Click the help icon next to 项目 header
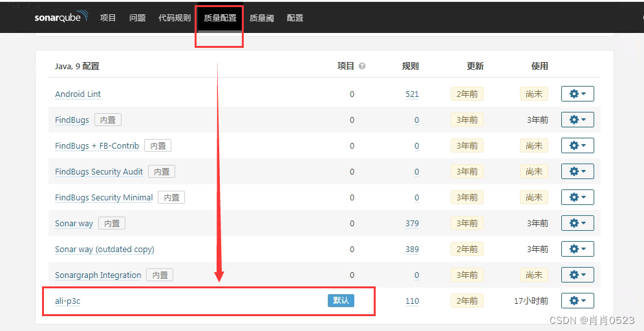Viewport: 644px width, 331px height. tap(362, 66)
